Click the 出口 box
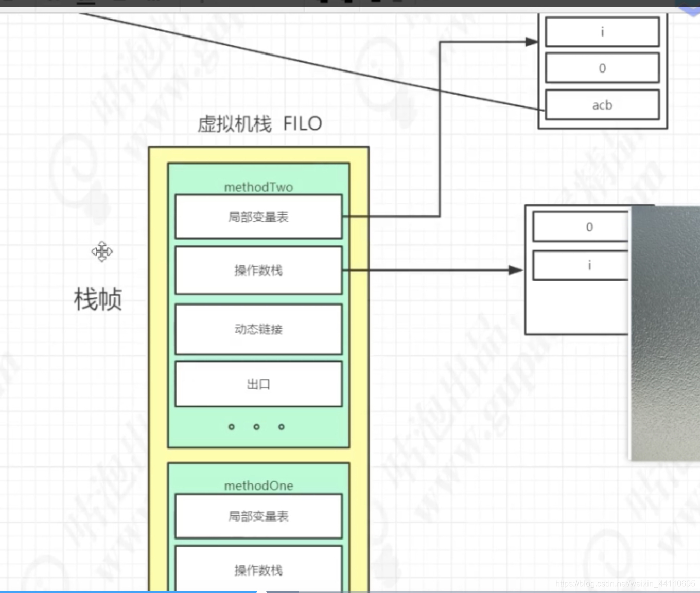The height and width of the screenshot is (593, 700). coord(258,384)
